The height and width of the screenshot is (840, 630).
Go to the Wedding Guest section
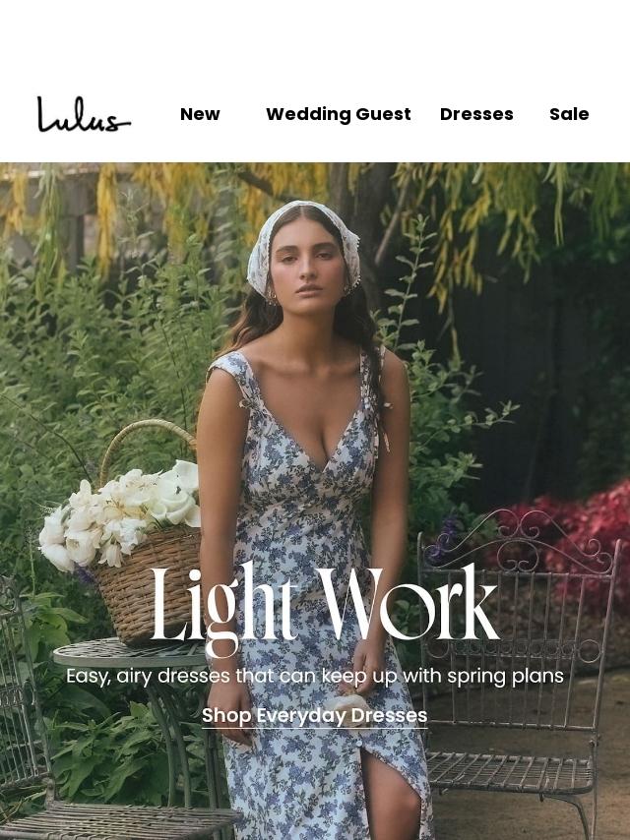(339, 114)
